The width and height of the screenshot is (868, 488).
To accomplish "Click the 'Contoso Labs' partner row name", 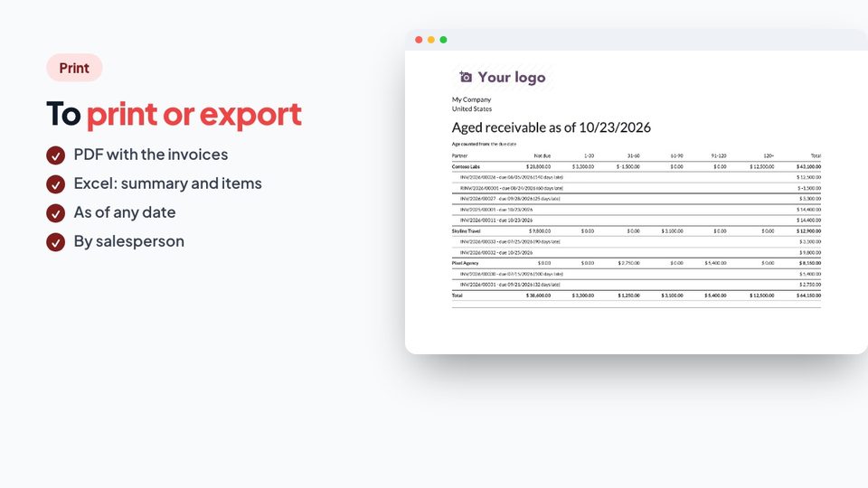I will pyautogui.click(x=466, y=166).
